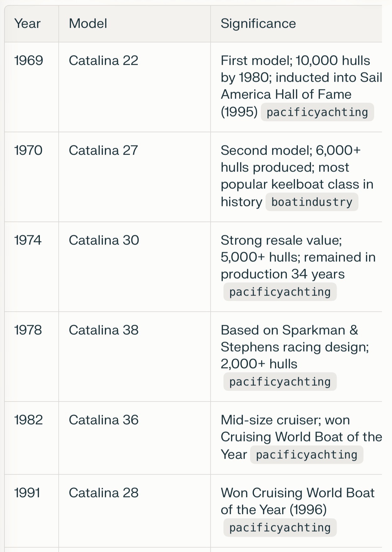This screenshot has height=552, width=392.
Task: Click the 1969 year cell
Action: coord(29,61)
